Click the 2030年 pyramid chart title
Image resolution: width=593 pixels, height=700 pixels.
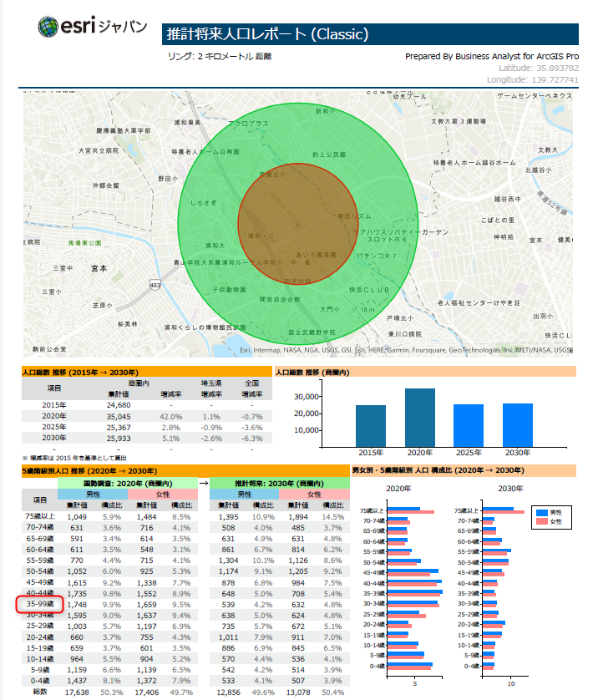pos(510,489)
